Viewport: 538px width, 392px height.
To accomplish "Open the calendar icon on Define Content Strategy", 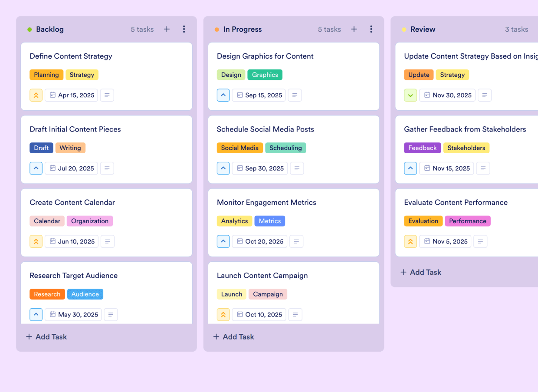I will pos(52,95).
